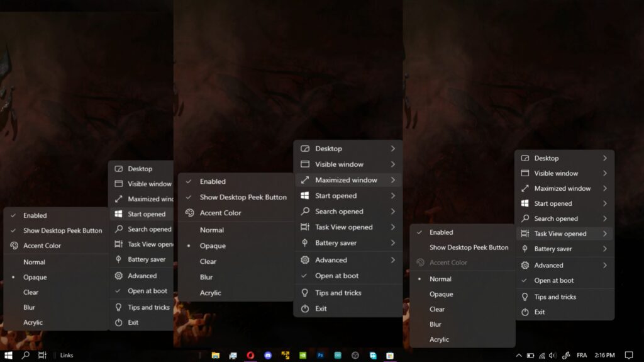Choose Battery saver in the left menu
Image resolution: width=644 pixels, height=362 pixels.
(142, 259)
